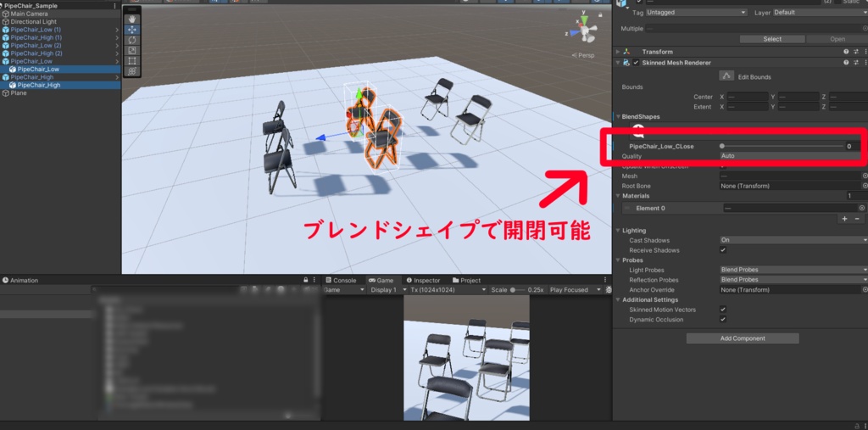Screen dimensions: 868x430
Task: Click the Game view gizmos bug icon
Action: (609, 290)
